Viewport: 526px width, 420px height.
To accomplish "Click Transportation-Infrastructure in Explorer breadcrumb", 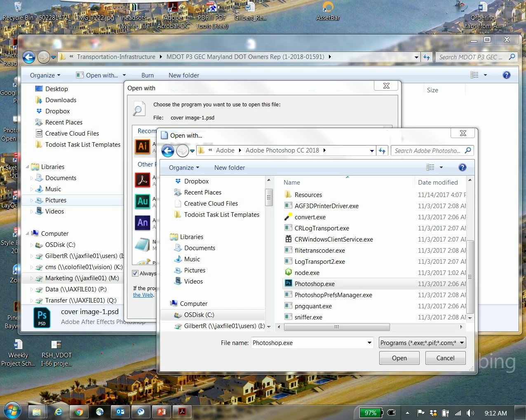I will 116,57.
